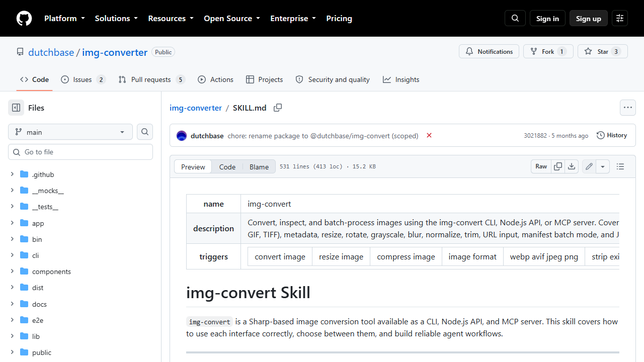Copy raw file contents icon
Image resolution: width=644 pixels, height=362 pixels.
point(558,166)
